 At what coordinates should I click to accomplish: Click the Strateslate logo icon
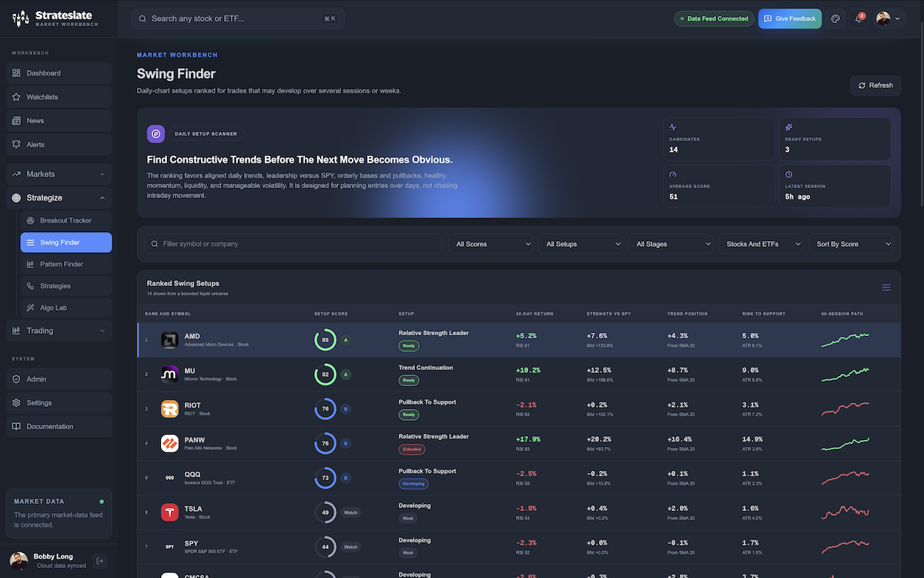tap(21, 18)
